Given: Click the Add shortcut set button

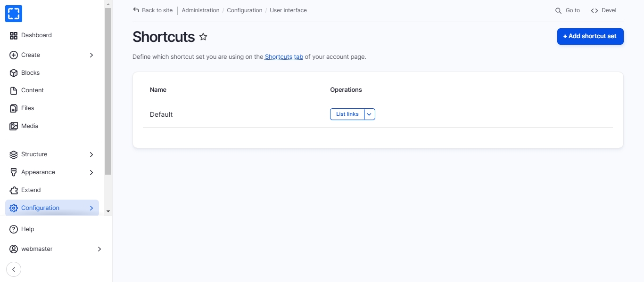Looking at the screenshot, I should coord(590,36).
